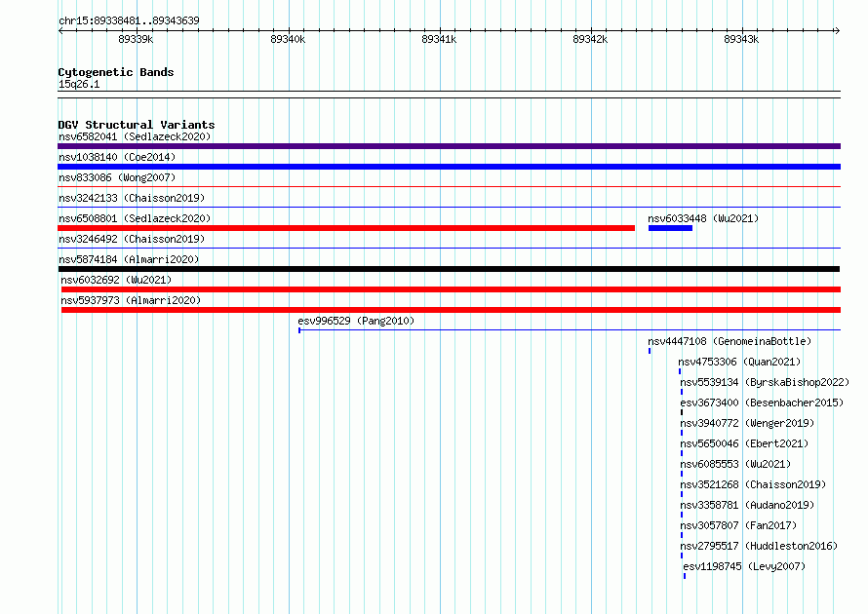Screen dimensions: 868x614
Task: Click the Cytogenetic Bands track title
Action: tap(116, 72)
